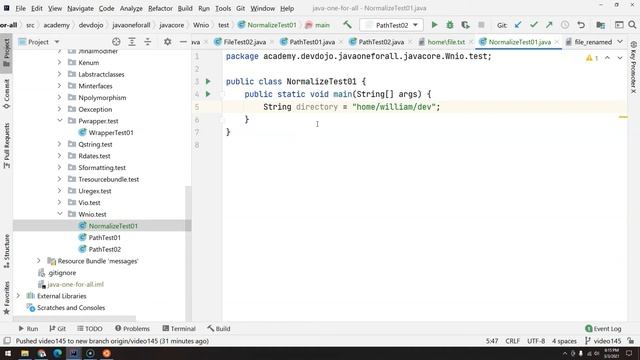Expand External Libraries node
Image resolution: width=640 pixels, height=360 pixels.
click(x=18, y=296)
